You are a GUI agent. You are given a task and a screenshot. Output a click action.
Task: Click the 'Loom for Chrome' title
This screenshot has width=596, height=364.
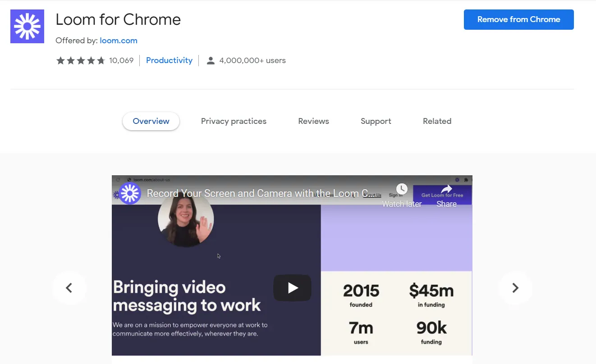[118, 19]
